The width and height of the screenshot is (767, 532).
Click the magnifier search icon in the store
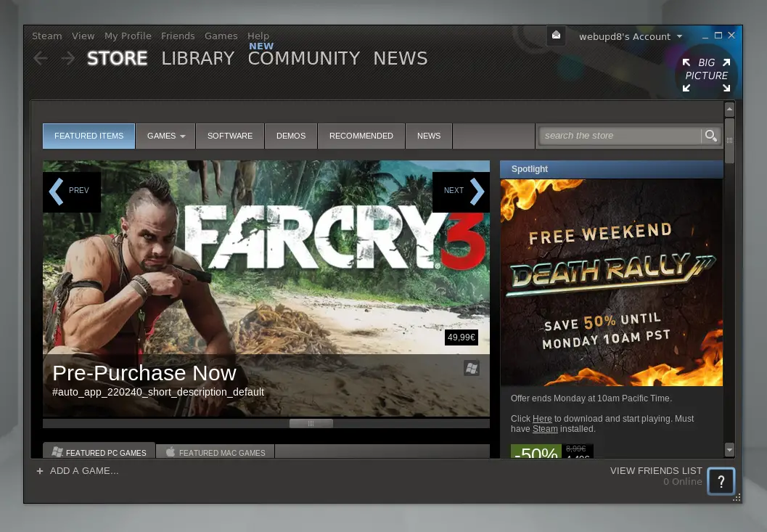710,136
